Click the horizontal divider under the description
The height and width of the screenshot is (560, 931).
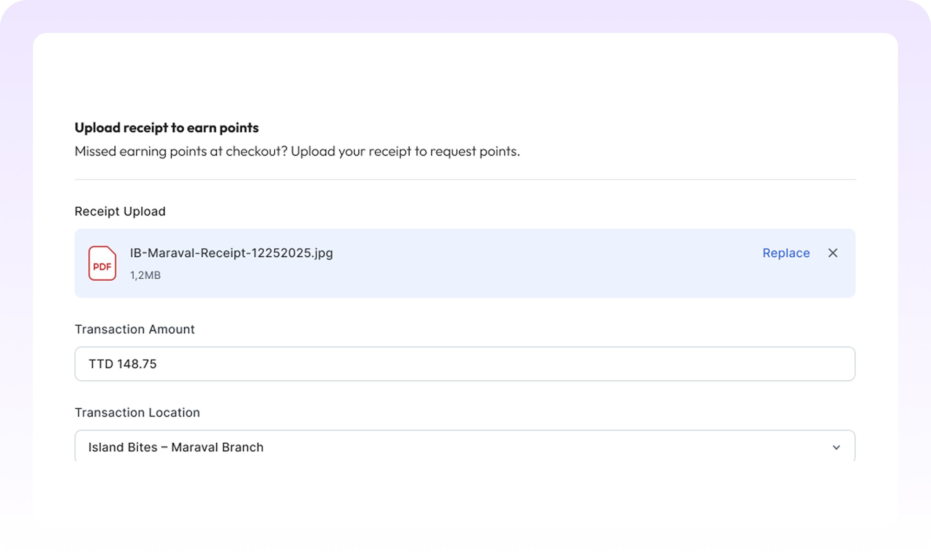[464, 179]
